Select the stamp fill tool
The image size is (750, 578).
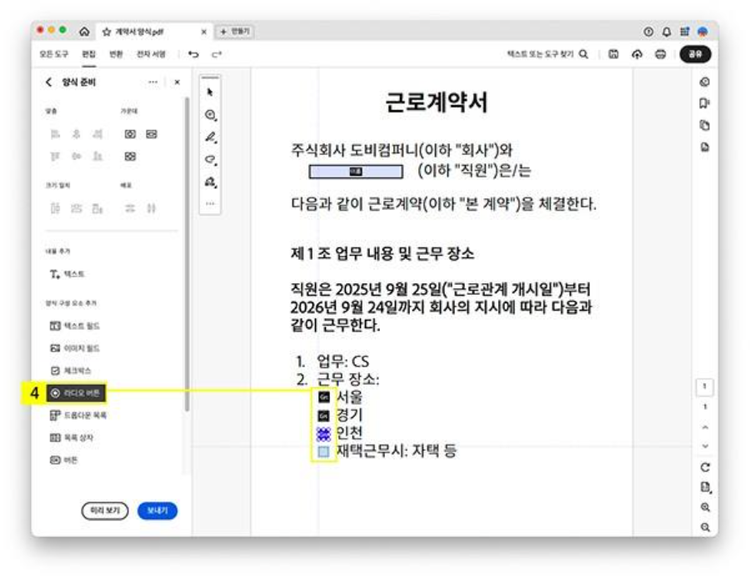[x=210, y=182]
